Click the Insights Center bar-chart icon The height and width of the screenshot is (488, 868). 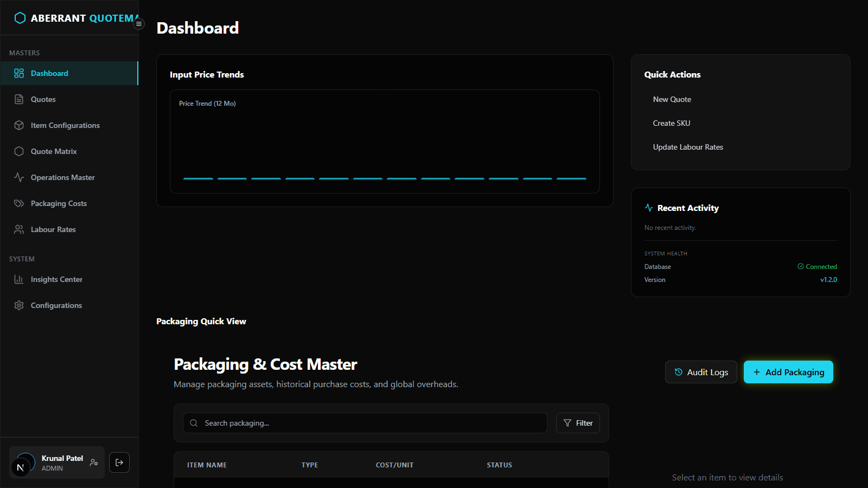(20, 279)
